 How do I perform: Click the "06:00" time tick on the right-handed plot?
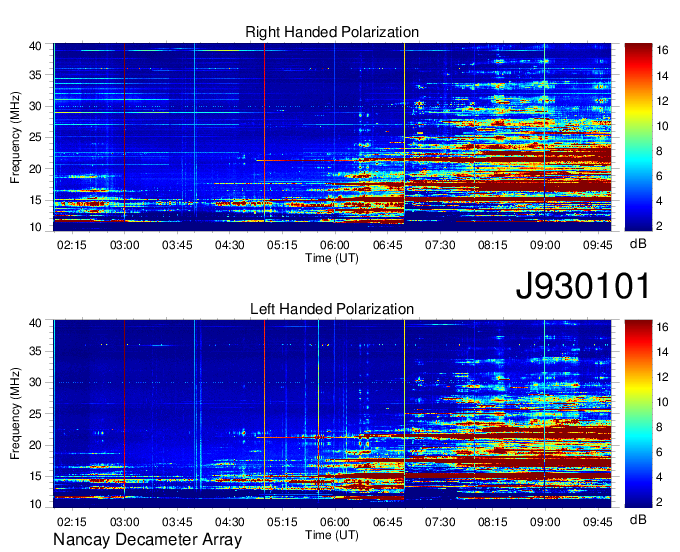(335, 245)
